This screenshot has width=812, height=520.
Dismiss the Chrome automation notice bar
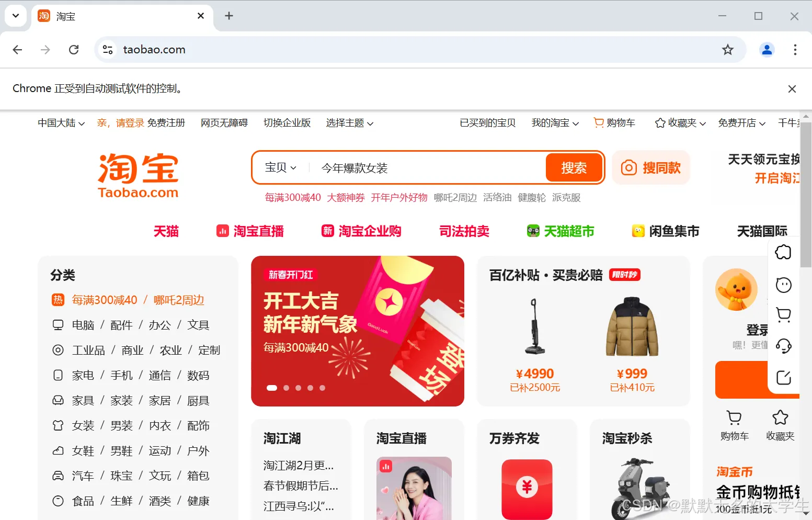coord(792,89)
